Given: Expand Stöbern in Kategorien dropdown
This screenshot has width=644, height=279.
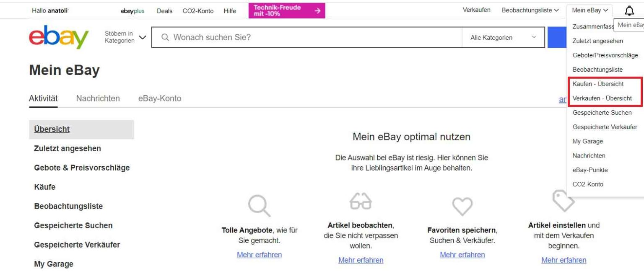Looking at the screenshot, I should (125, 37).
